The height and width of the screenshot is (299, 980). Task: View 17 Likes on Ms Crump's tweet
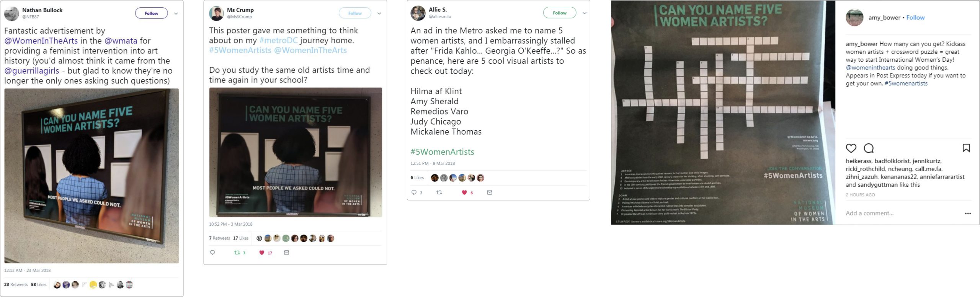[x=241, y=238]
